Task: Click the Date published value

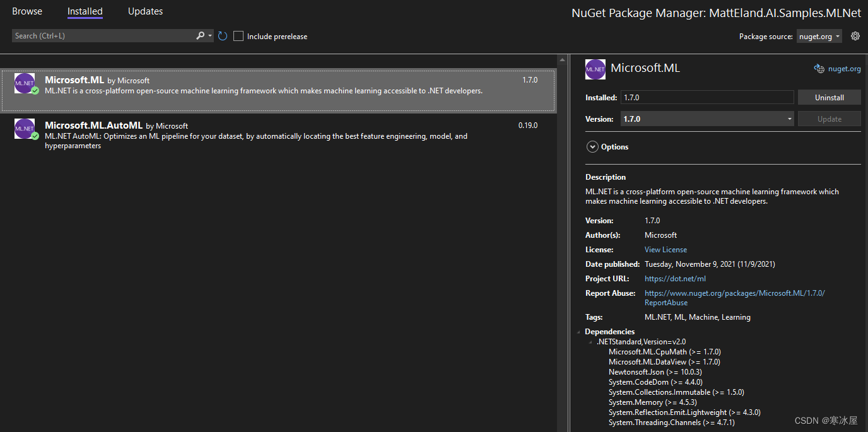Action: (x=710, y=264)
